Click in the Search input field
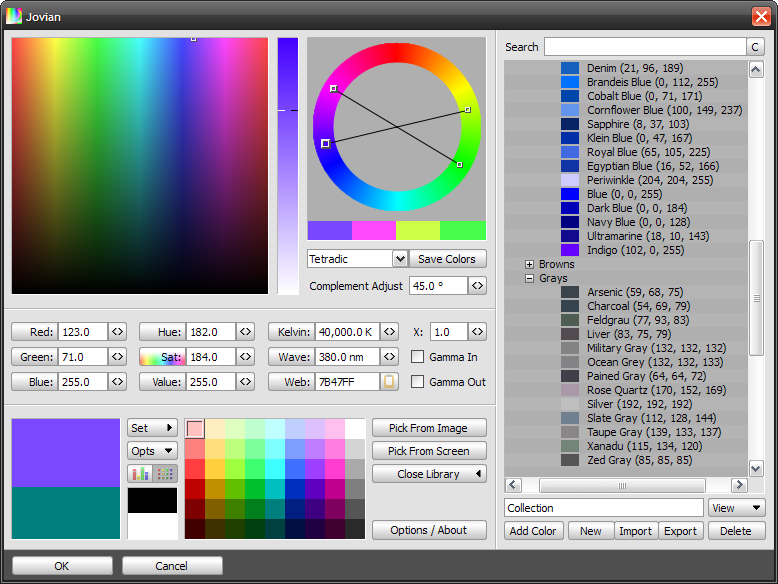The width and height of the screenshot is (778, 584). [645, 47]
